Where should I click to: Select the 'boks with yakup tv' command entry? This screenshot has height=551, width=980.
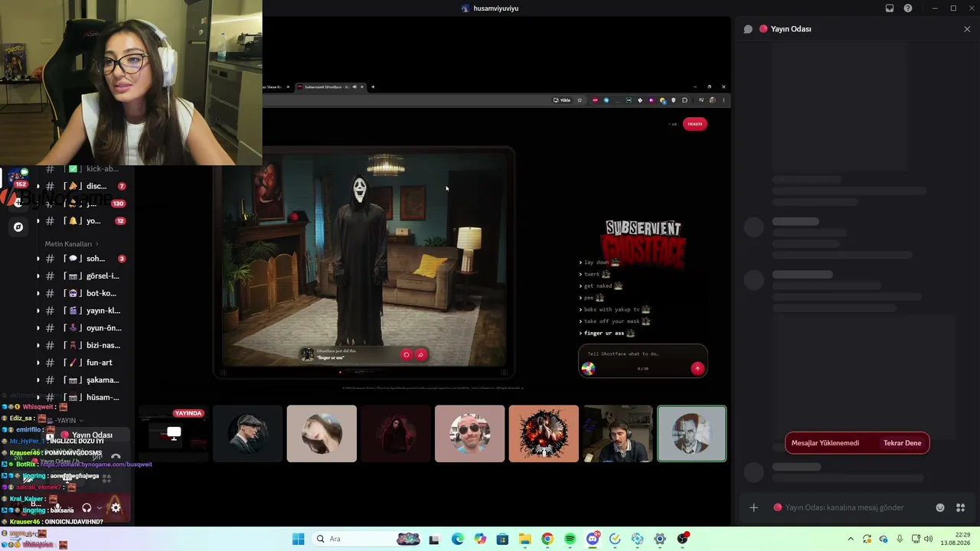[615, 309]
